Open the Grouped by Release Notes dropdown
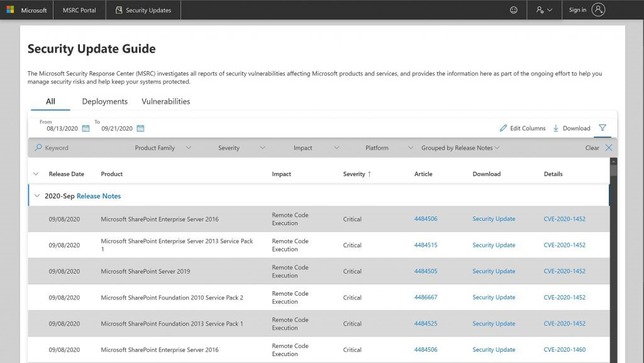 [x=460, y=148]
